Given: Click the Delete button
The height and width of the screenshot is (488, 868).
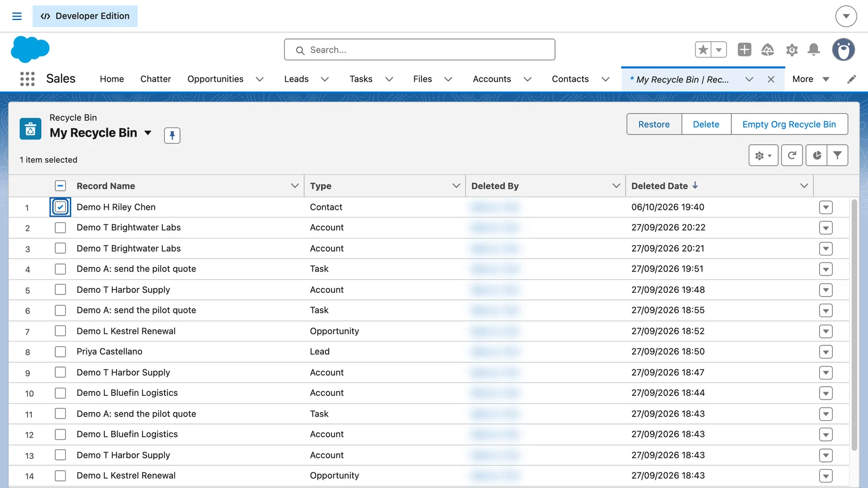Looking at the screenshot, I should point(706,124).
